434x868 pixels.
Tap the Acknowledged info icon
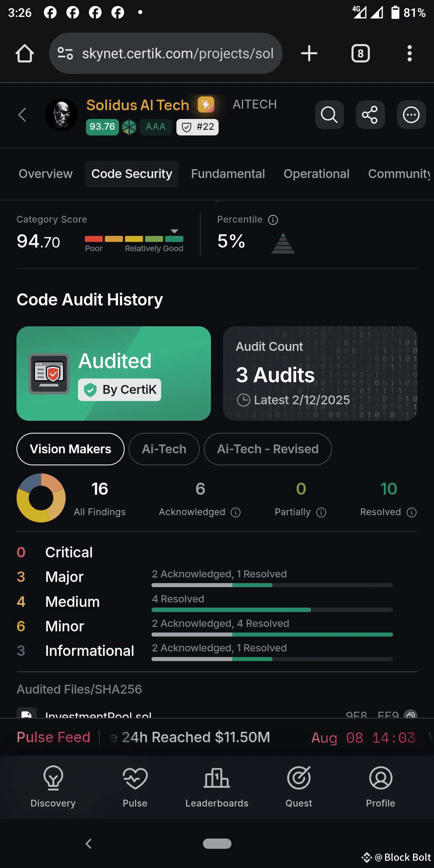[236, 512]
